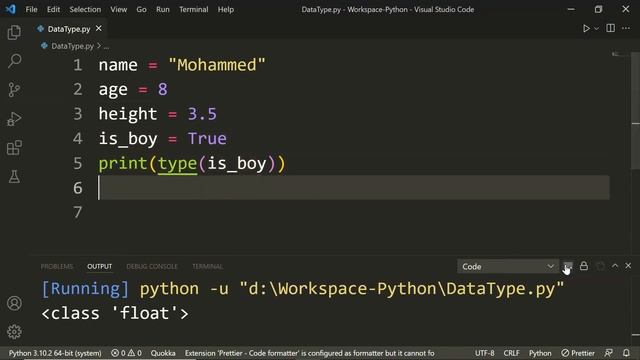The width and height of the screenshot is (640, 360).
Task: Click the <class 'float'> output line
Action: (115, 313)
